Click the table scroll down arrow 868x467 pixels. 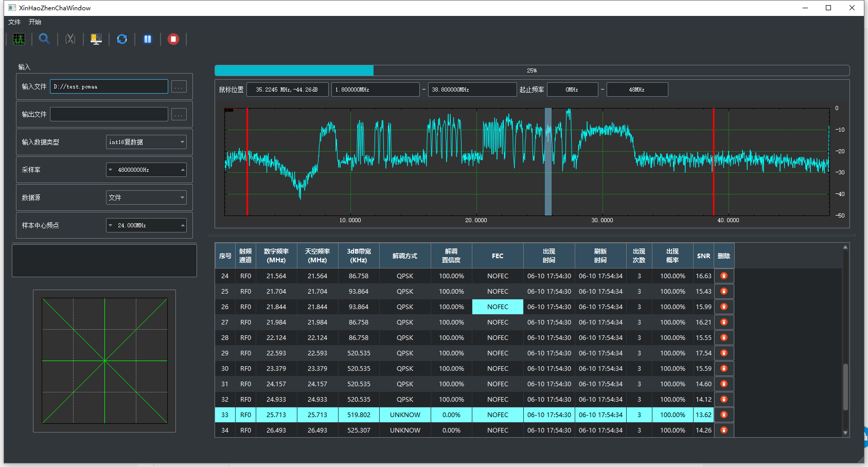pyautogui.click(x=845, y=433)
